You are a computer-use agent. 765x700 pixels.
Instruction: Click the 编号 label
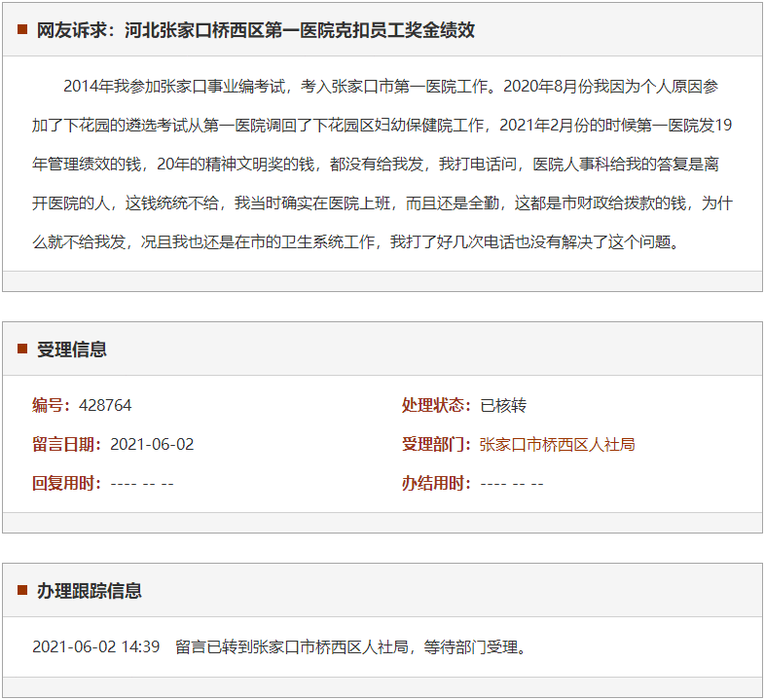(52, 405)
